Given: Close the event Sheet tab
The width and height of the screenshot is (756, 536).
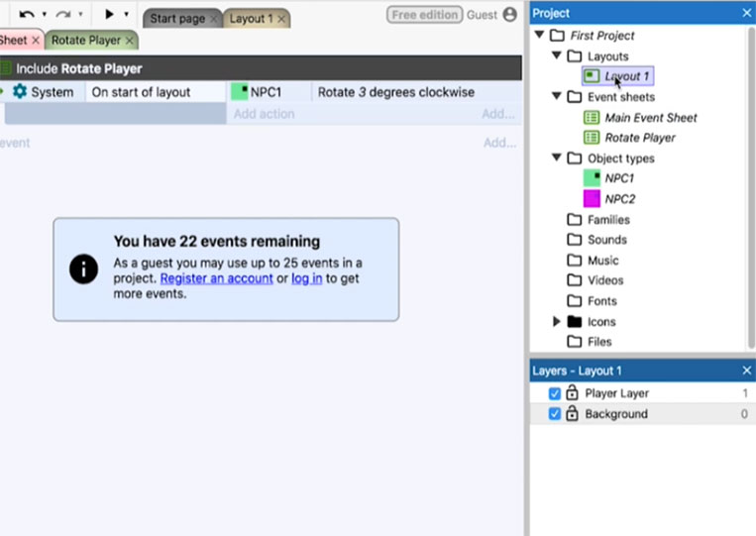Looking at the screenshot, I should (36, 41).
